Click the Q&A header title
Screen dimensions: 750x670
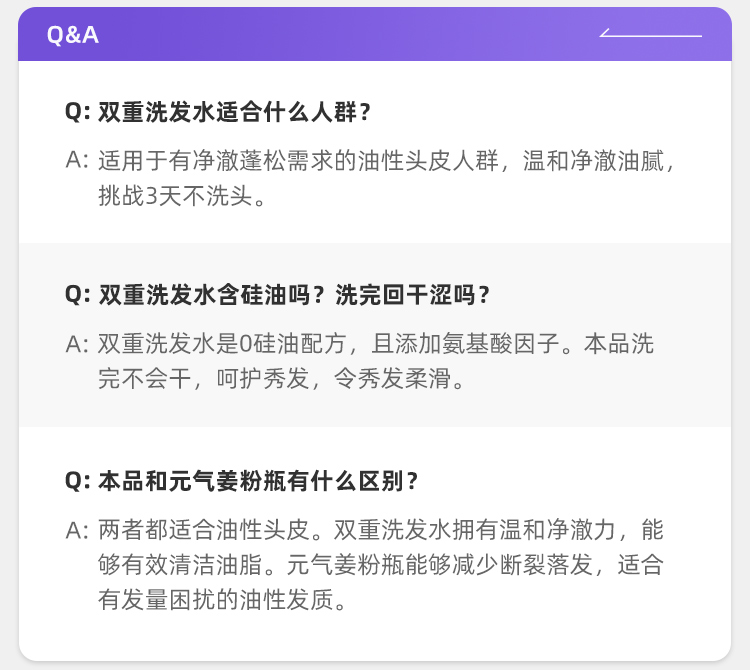point(73,35)
